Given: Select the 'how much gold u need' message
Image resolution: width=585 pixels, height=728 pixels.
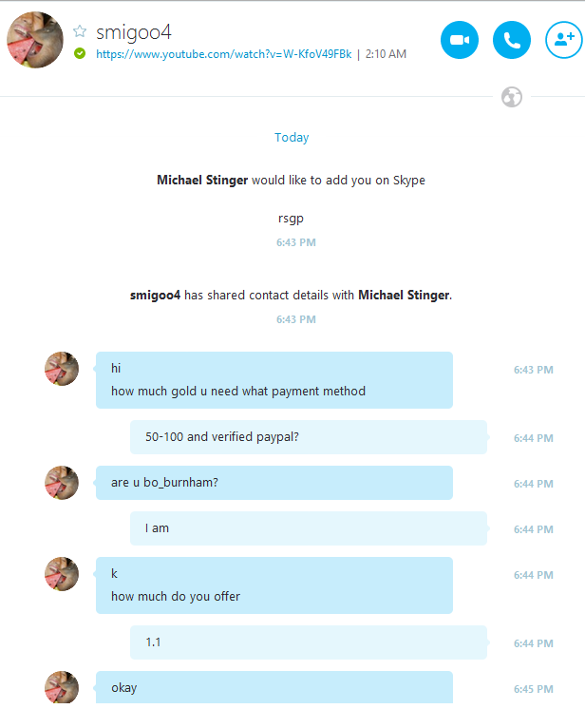Looking at the screenshot, I should pyautogui.click(x=238, y=392).
